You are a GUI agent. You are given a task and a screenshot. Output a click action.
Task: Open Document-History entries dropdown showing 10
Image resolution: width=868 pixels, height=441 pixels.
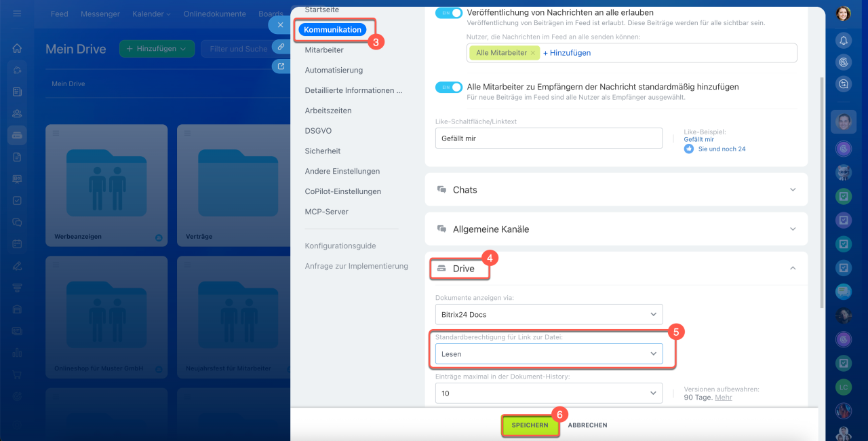[x=549, y=393]
